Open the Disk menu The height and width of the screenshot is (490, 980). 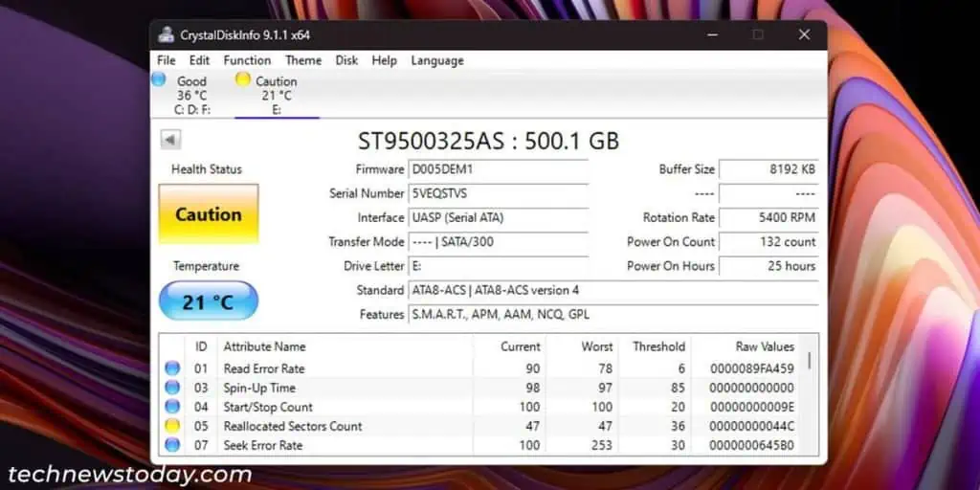click(x=346, y=60)
